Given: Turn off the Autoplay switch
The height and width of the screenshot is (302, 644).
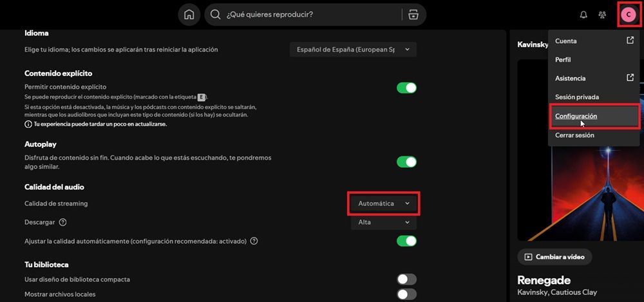Looking at the screenshot, I should click(x=406, y=162).
